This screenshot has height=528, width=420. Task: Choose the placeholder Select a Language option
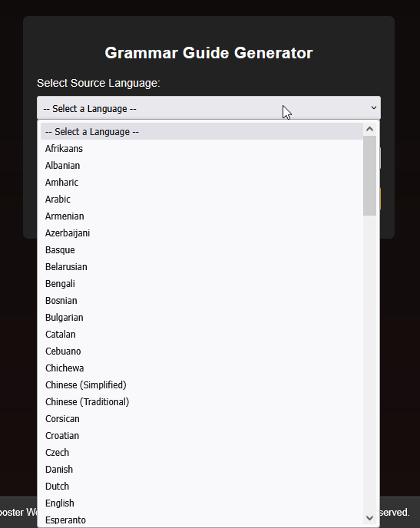click(202, 131)
